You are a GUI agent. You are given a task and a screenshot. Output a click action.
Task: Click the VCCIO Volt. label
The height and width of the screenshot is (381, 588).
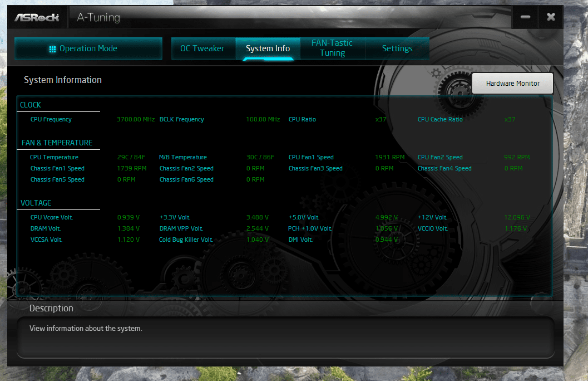[x=433, y=229]
